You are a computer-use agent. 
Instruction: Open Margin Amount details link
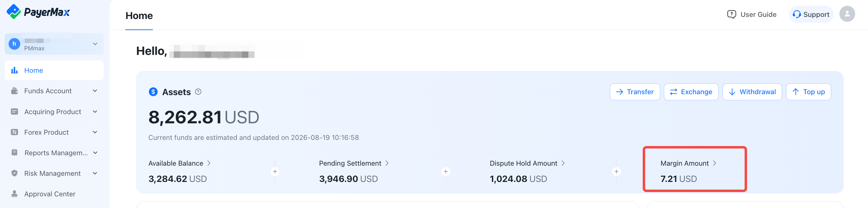coord(688,163)
